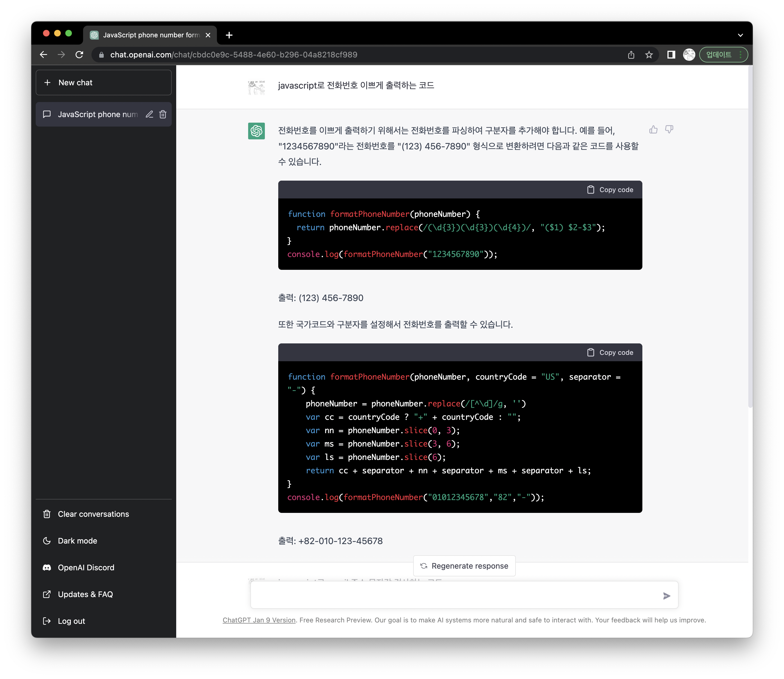Bookmark this page with the star icon

649,55
